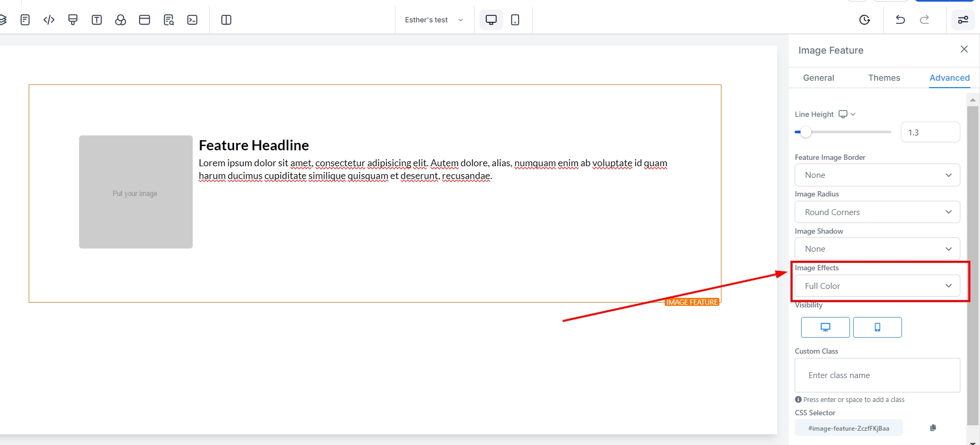Image resolution: width=980 pixels, height=445 pixels.
Task: Toggle desktop visibility for Image Feature
Action: pos(825,327)
